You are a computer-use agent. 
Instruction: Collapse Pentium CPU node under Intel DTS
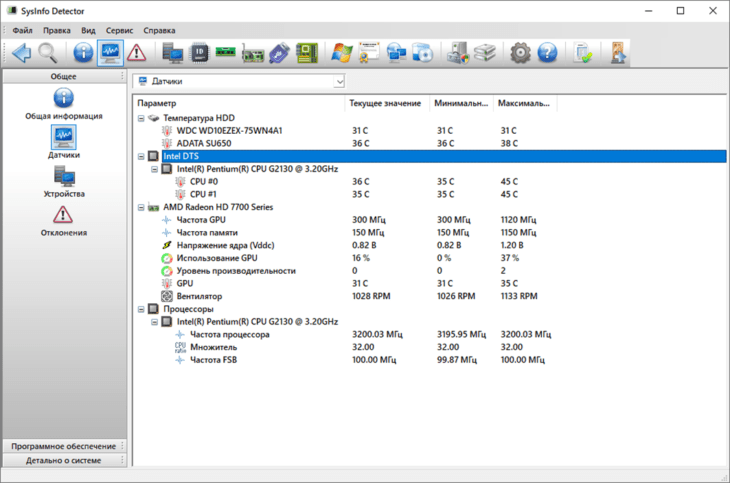(155, 169)
